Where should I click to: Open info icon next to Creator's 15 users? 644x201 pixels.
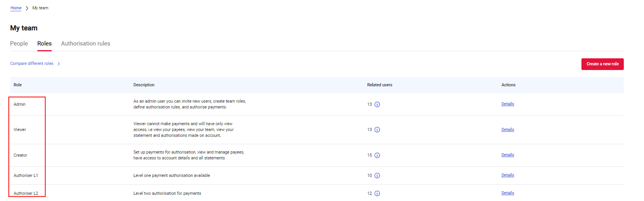(x=377, y=156)
